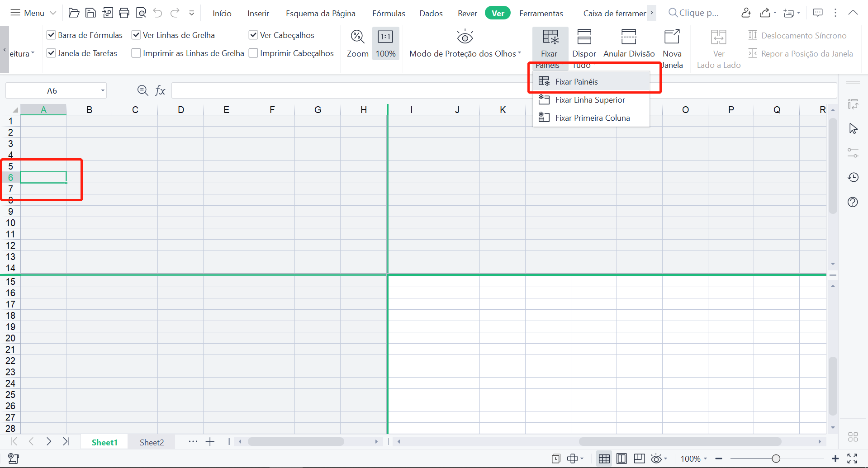Click the Zoom magnifier icon in ribbon
This screenshot has height=468, width=868.
tap(357, 37)
